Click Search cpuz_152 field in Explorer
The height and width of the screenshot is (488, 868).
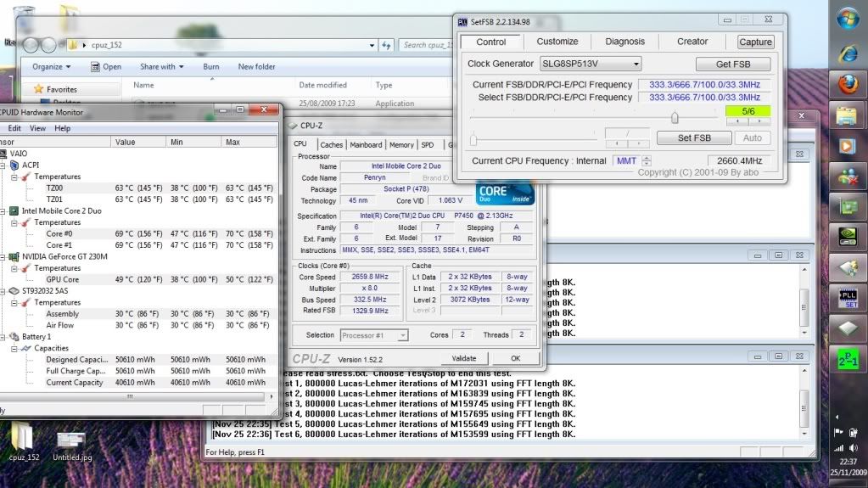(x=426, y=45)
